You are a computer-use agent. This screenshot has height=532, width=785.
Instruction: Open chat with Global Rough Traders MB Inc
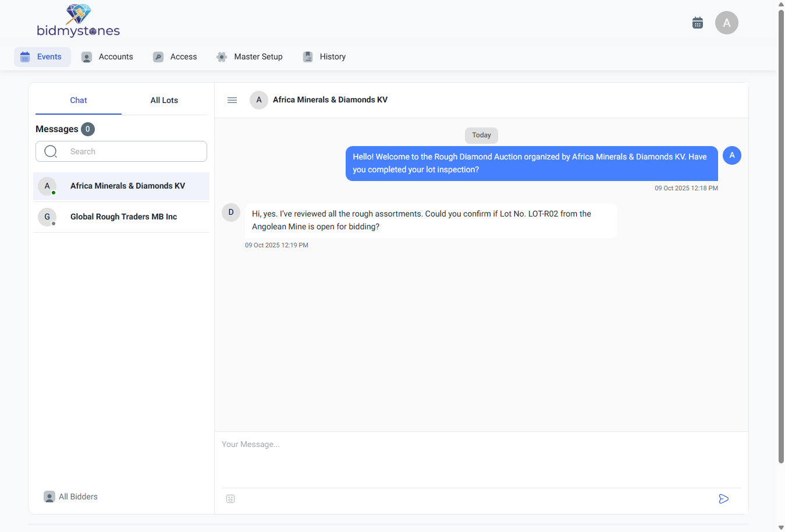pos(123,217)
